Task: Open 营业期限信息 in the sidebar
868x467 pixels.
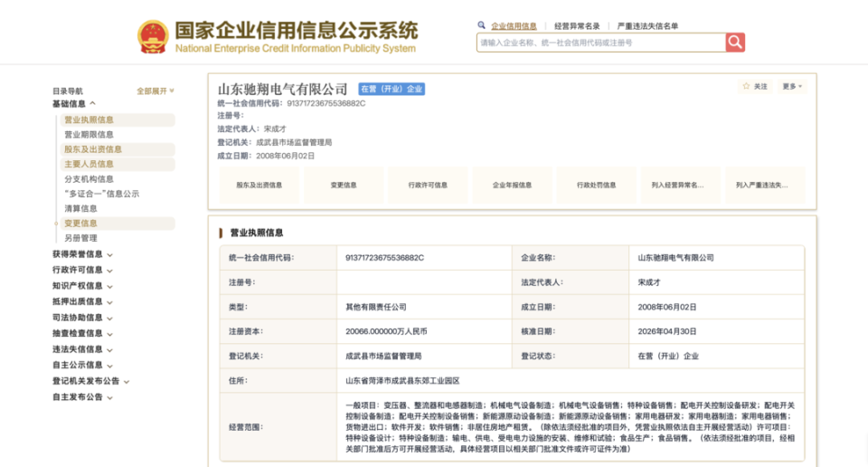Action: click(89, 135)
